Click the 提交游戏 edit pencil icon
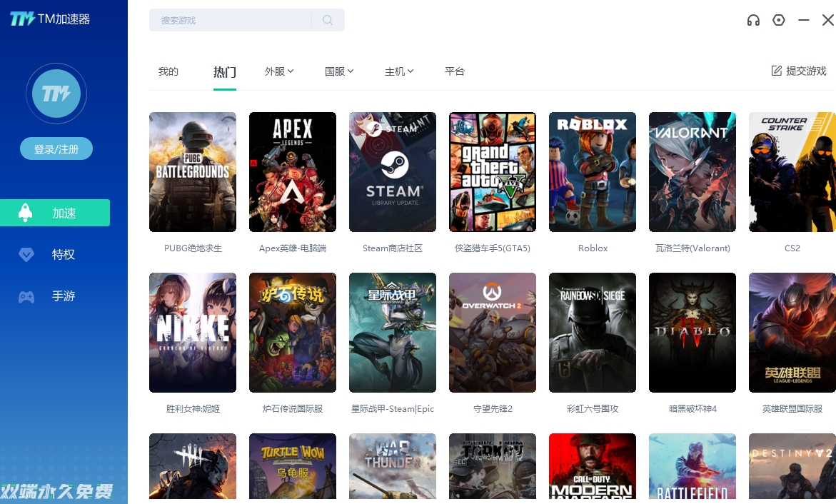The width and height of the screenshot is (836, 504). (776, 71)
